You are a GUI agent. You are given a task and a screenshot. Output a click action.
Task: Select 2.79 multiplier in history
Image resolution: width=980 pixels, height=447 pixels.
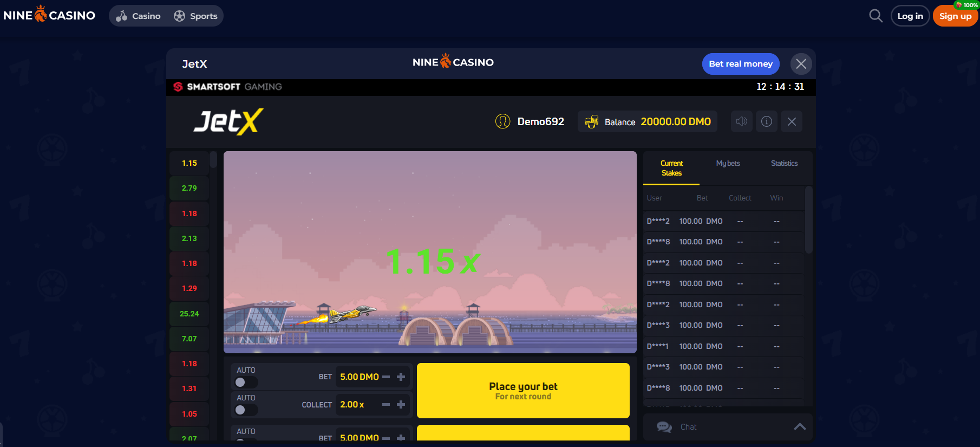tap(189, 188)
